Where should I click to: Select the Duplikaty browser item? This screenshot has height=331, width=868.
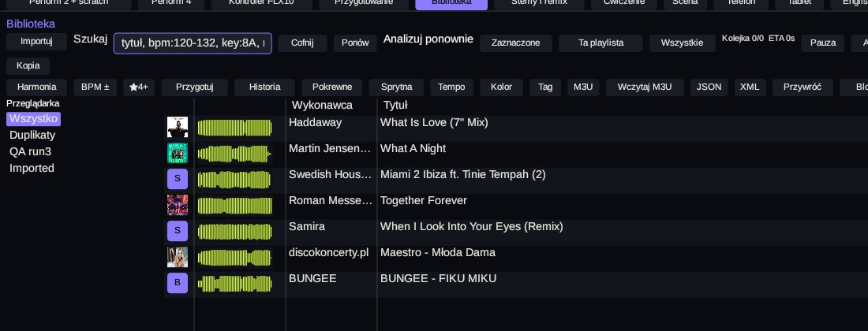coord(32,135)
